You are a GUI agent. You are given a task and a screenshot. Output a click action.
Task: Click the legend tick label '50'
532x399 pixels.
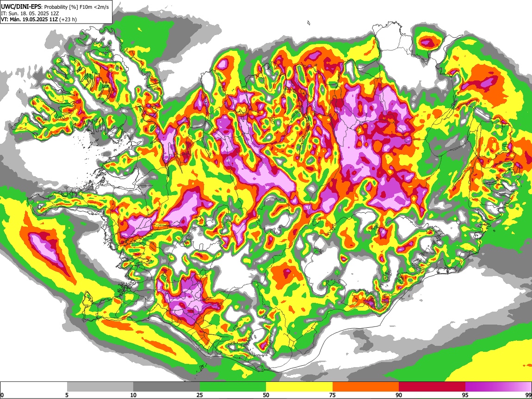click(x=266, y=395)
